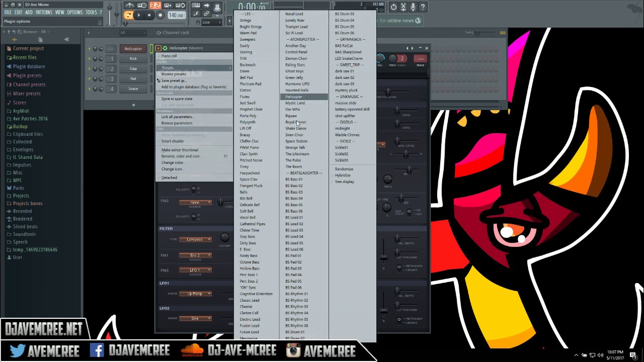
Task: Click Store in spare state
Action: [177, 99]
